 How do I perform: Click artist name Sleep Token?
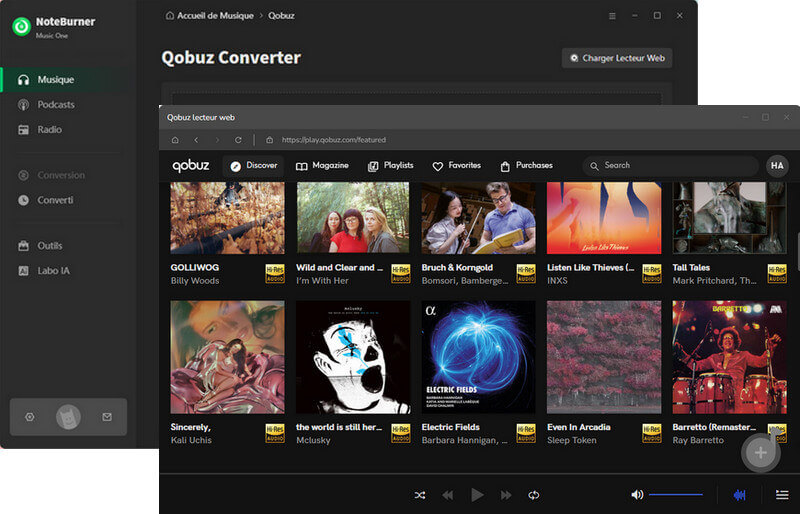pyautogui.click(x=571, y=440)
